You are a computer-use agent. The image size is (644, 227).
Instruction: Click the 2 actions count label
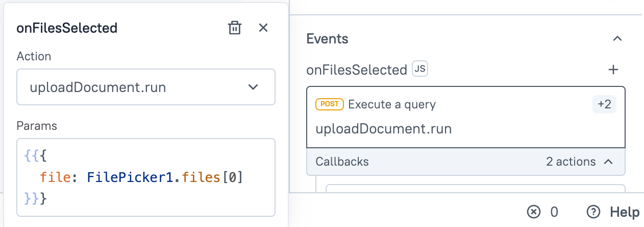coord(571,162)
